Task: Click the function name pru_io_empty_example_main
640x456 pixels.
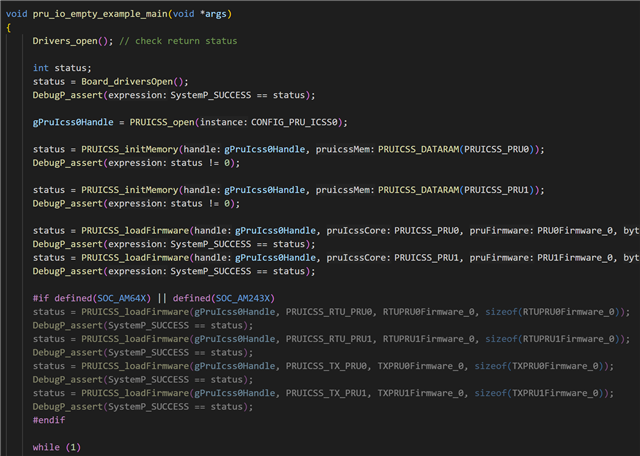Action: tap(100, 14)
